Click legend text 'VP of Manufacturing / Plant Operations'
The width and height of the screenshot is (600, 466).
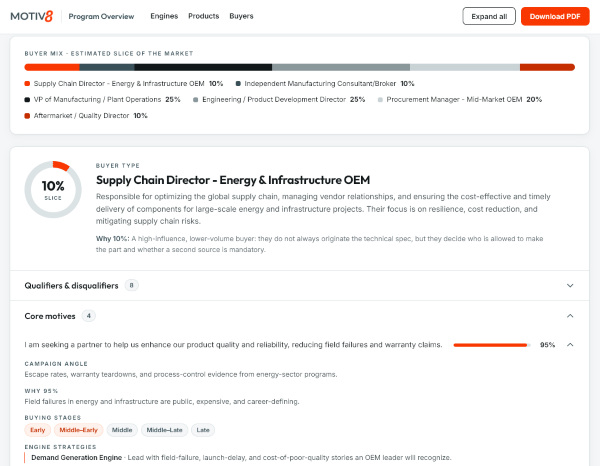[x=97, y=99]
